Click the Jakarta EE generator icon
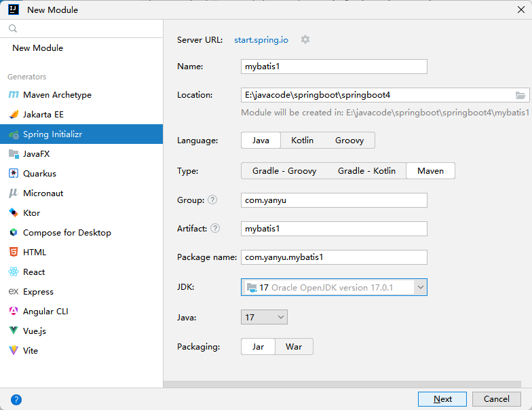Screen dimensions: 532x410 tap(14, 114)
